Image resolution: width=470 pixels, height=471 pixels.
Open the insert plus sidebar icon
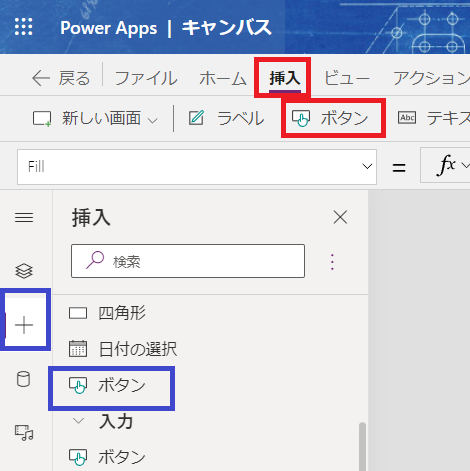24,325
